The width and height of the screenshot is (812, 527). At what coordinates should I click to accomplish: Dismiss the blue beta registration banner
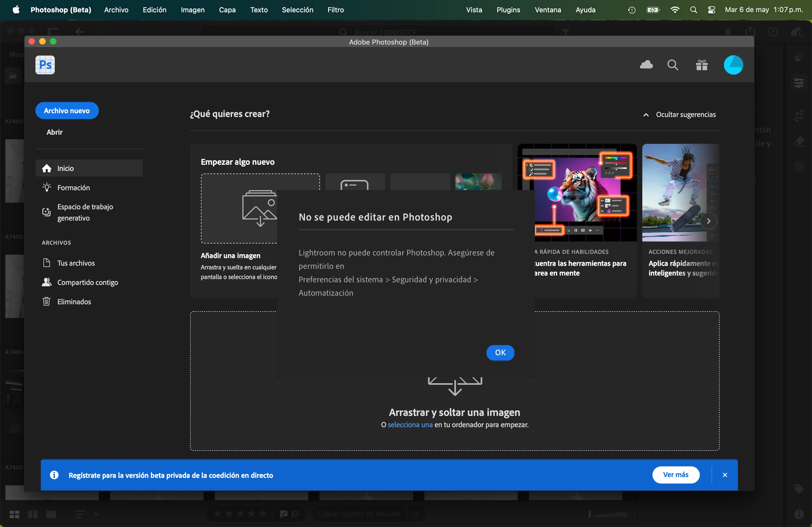(725, 475)
